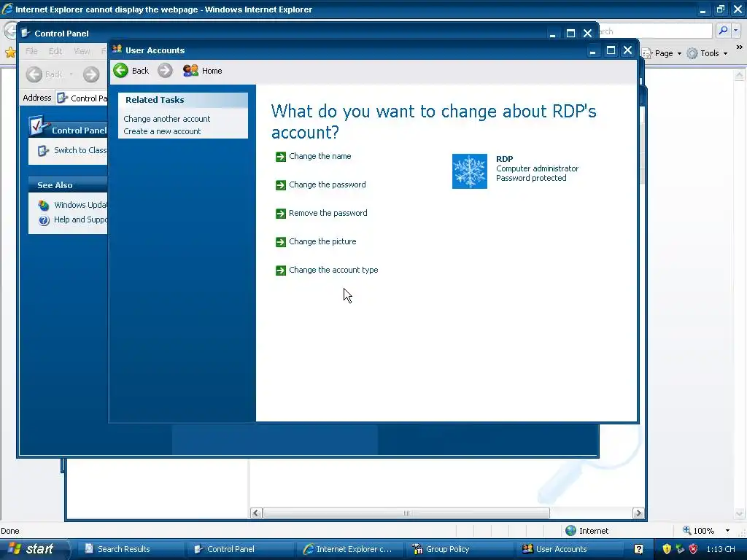The width and height of the screenshot is (747, 560).
Task: Click Forward button in Control Panel window
Action: pos(91,74)
